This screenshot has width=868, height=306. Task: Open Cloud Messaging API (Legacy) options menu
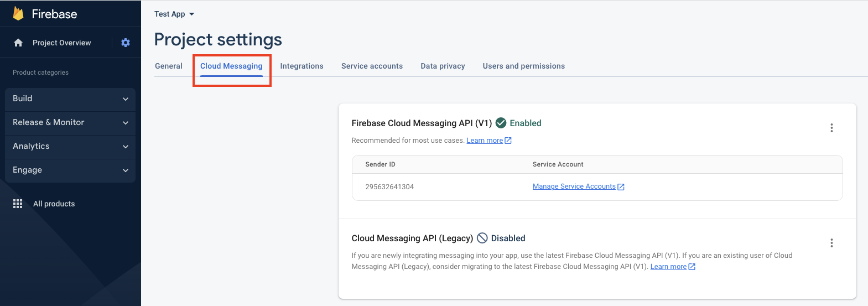pyautogui.click(x=831, y=243)
